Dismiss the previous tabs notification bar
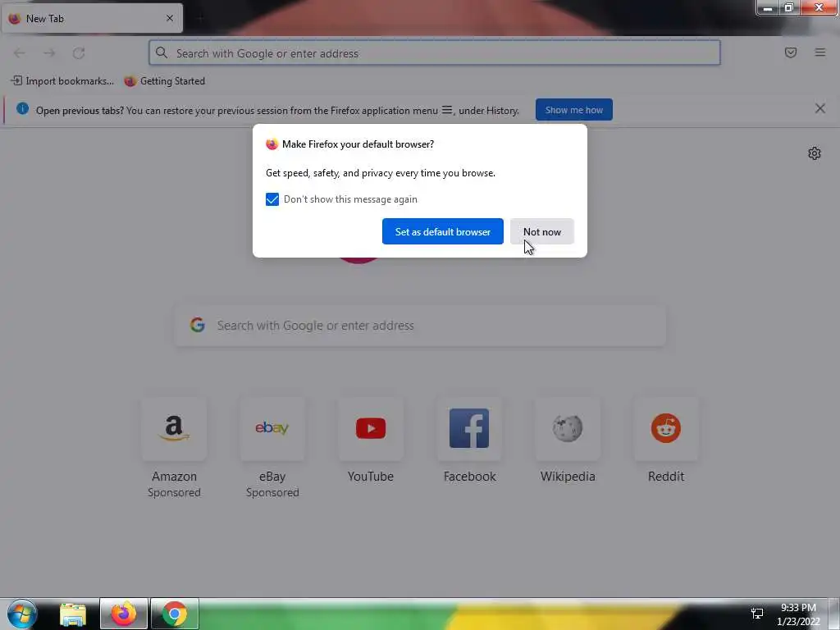This screenshot has width=840, height=630. (819, 109)
